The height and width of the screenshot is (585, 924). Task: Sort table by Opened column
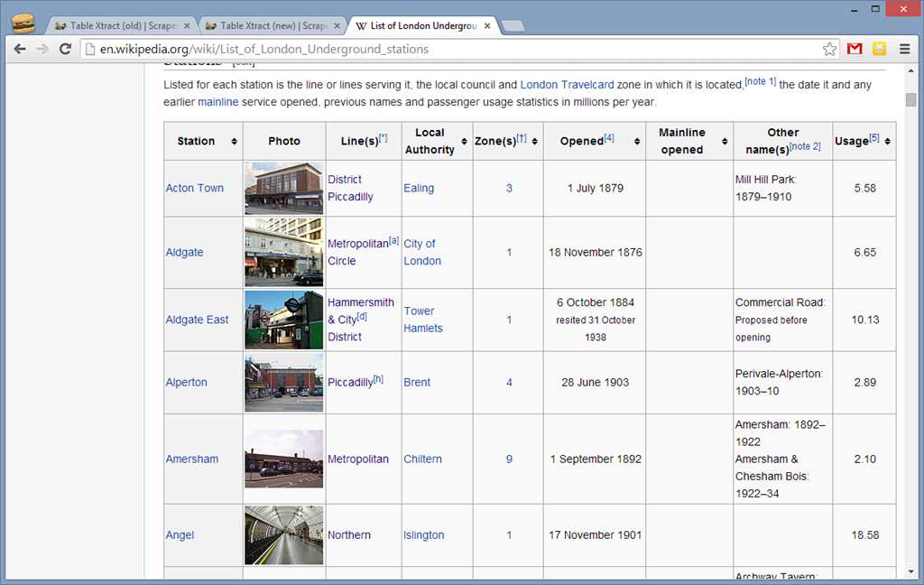click(637, 142)
